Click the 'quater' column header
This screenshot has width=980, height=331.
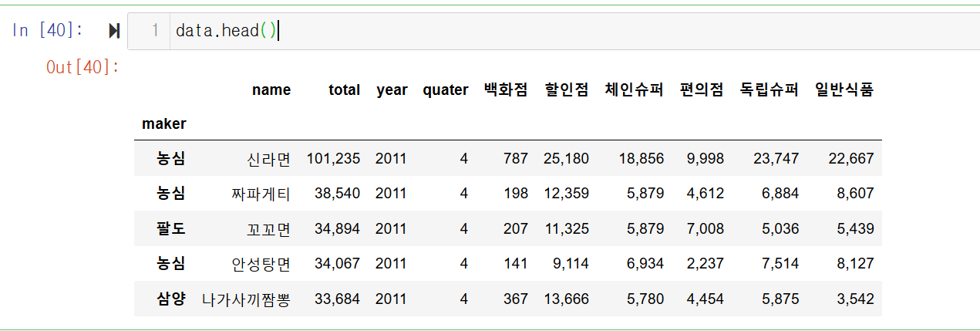[445, 90]
